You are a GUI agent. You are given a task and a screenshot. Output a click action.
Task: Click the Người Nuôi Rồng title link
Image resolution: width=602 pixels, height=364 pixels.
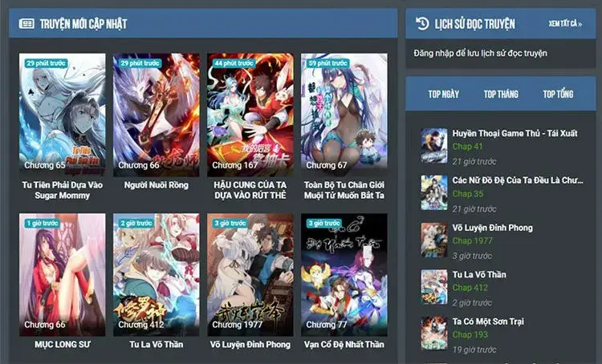tap(157, 185)
